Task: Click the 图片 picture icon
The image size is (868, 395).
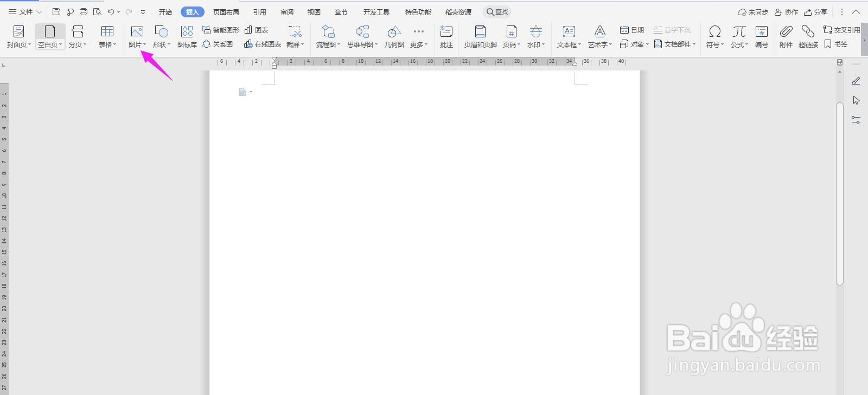Action: tap(137, 32)
